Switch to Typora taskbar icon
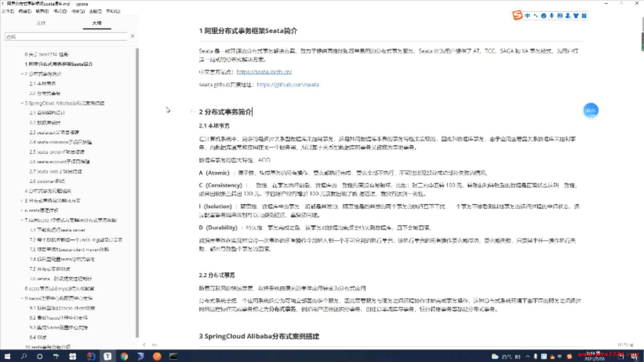Screen dimensions: 644x362 [x=107, y=356]
